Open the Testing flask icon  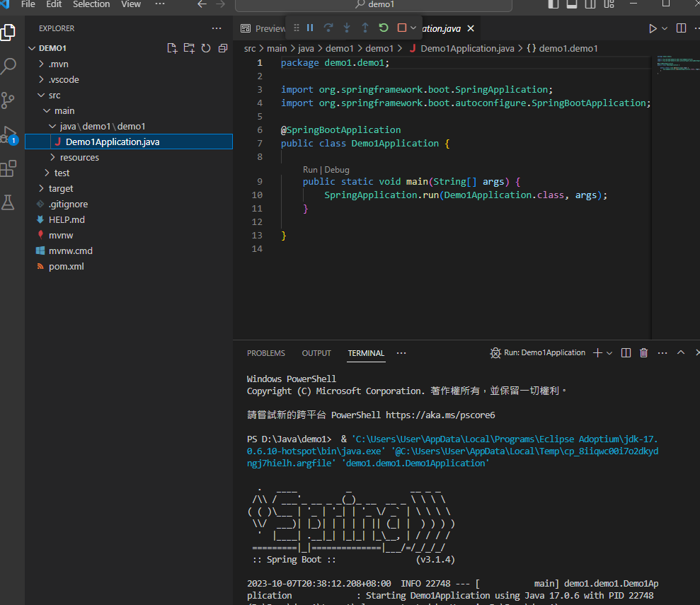click(8, 202)
